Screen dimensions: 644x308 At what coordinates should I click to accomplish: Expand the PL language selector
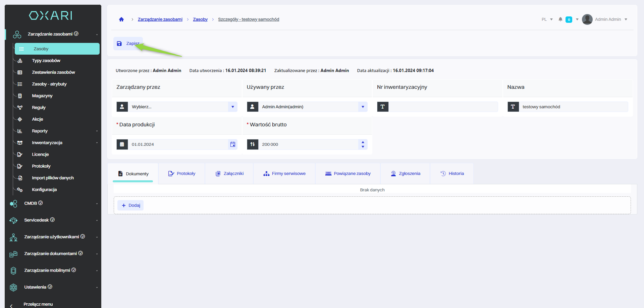547,19
